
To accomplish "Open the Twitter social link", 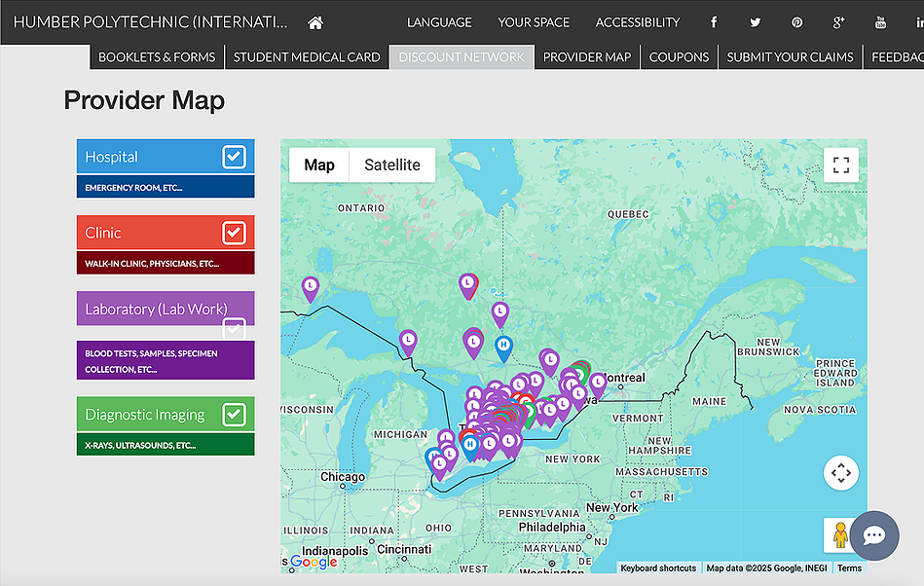I will coord(755,22).
